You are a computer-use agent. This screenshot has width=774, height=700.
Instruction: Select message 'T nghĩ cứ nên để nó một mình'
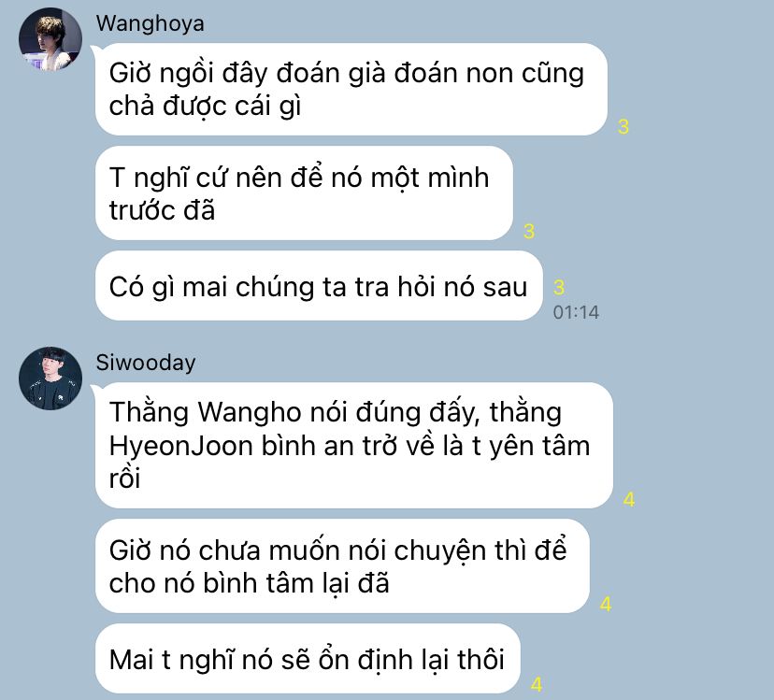pyautogui.click(x=304, y=193)
